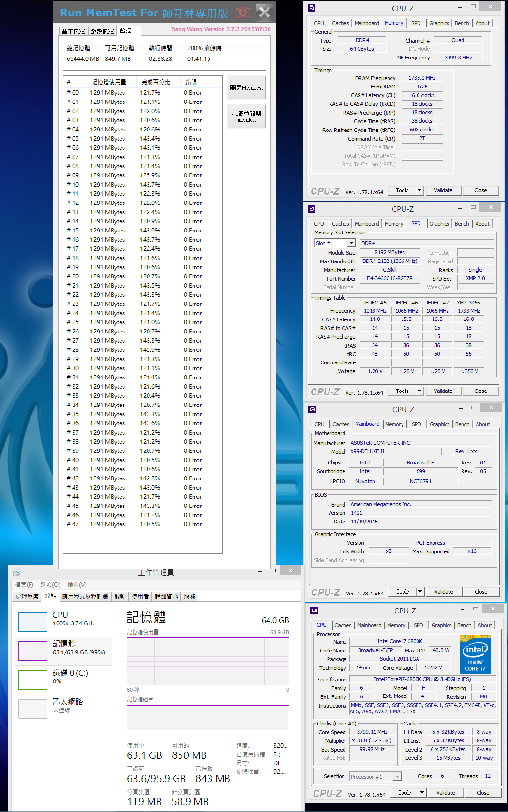Click the memory composition bar
Image resolution: width=508 pixels, height=812 pixels.
pyautogui.click(x=208, y=717)
